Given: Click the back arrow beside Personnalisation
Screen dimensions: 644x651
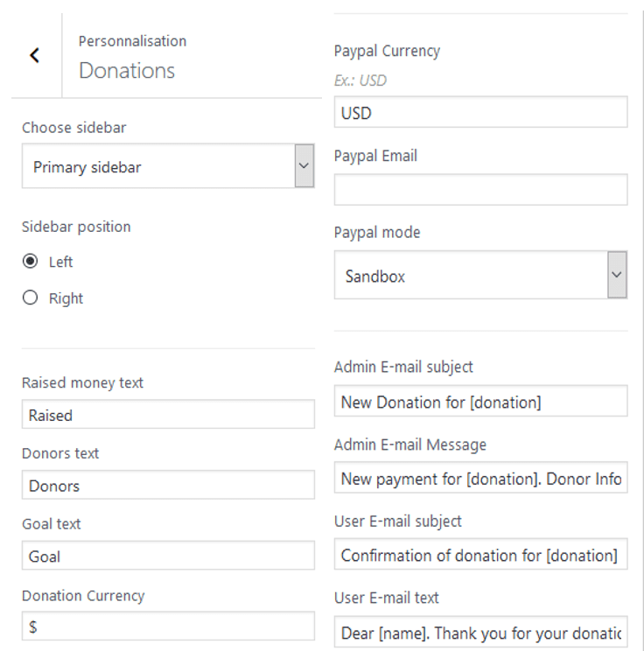Looking at the screenshot, I should coord(35,55).
